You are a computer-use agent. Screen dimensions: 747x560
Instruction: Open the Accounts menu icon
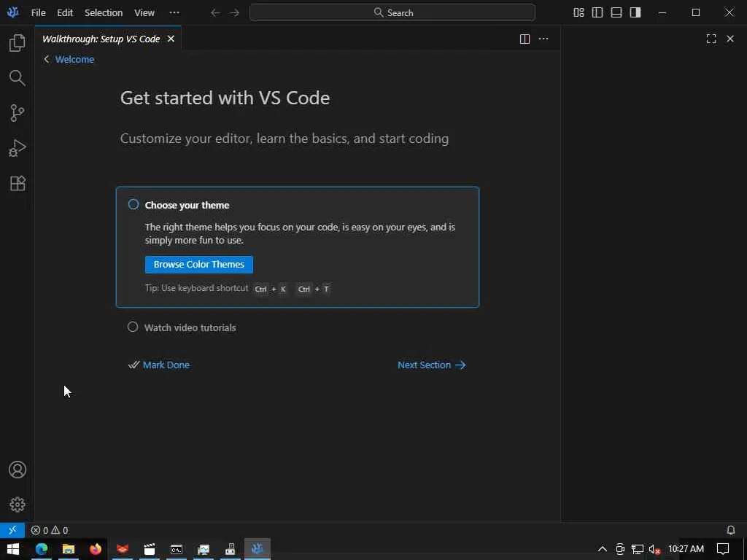point(18,470)
